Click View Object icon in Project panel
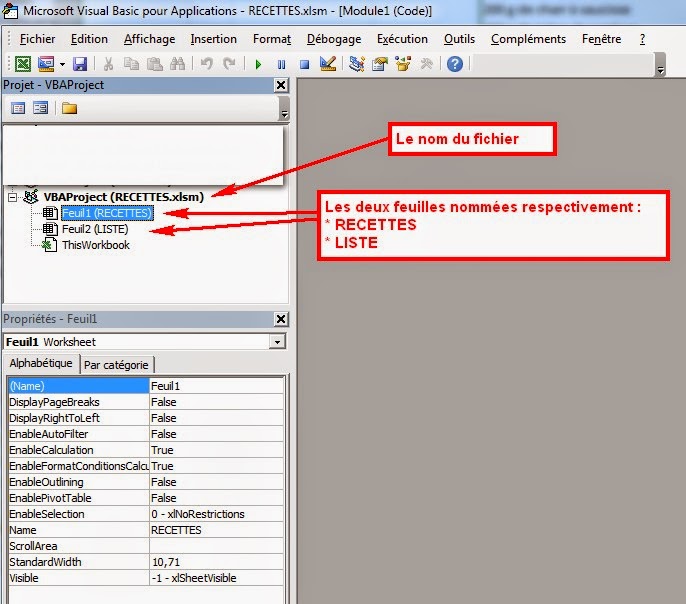686x604 pixels. click(x=41, y=108)
